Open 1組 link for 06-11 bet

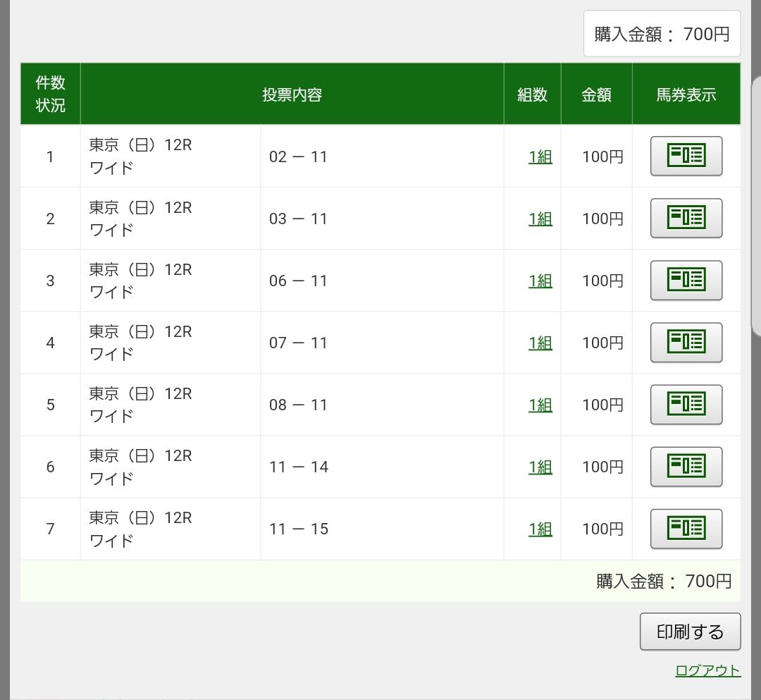pyautogui.click(x=540, y=281)
